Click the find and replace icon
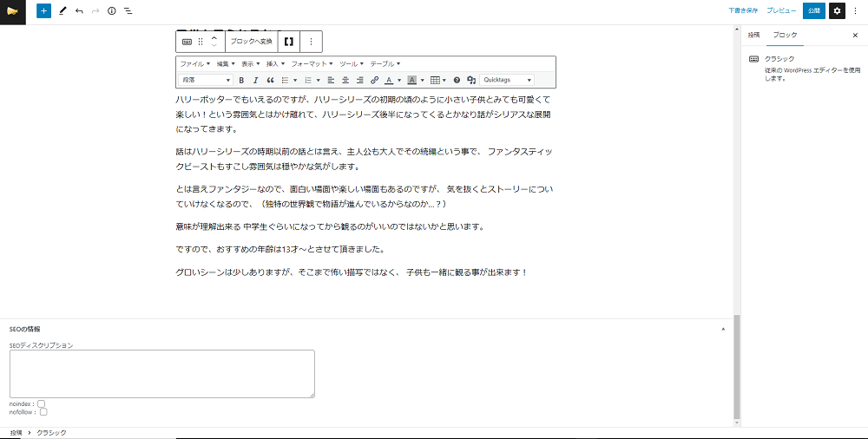868x439 pixels. point(471,81)
